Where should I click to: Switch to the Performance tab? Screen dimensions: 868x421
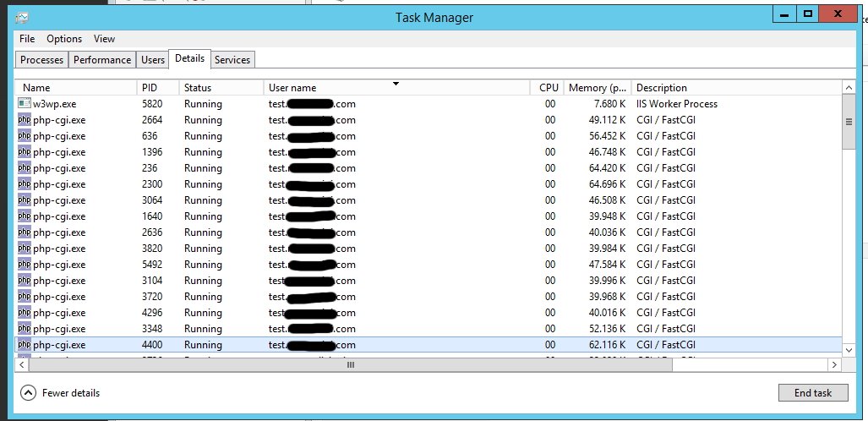(102, 60)
